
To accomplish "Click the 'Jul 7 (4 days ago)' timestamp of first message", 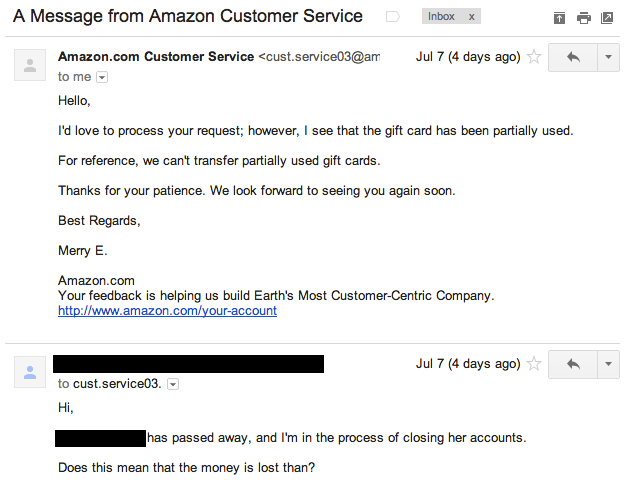I will (x=467, y=57).
